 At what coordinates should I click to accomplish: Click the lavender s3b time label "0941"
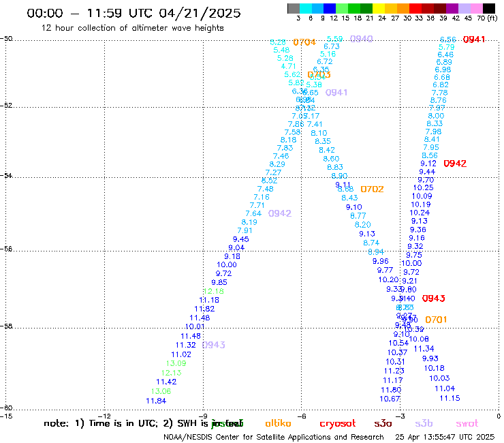click(336, 93)
